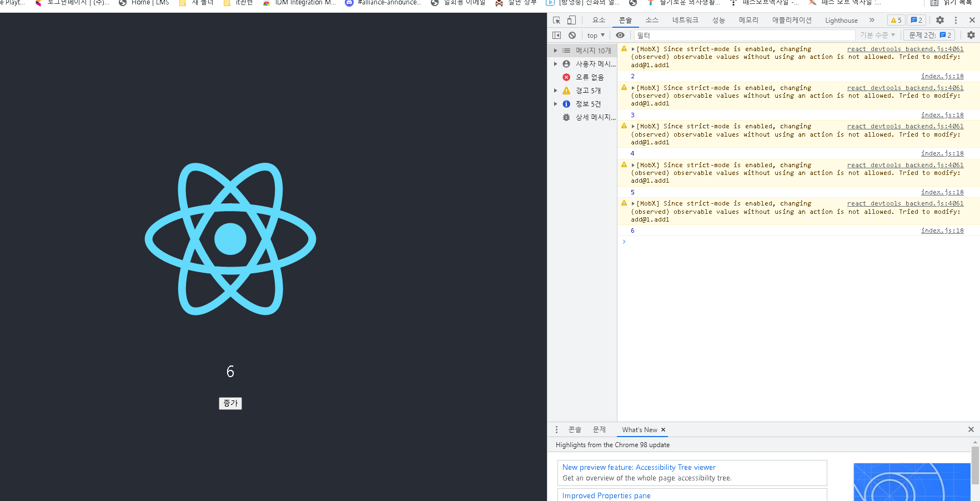Screen dimensions: 980x501
Task: Open the drawer three-dot menu icon
Action: pos(556,430)
